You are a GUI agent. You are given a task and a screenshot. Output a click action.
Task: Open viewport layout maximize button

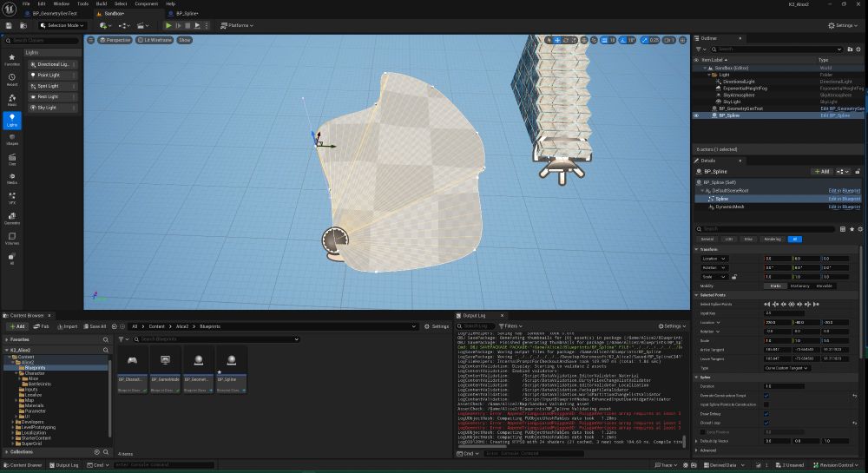pyautogui.click(x=682, y=40)
